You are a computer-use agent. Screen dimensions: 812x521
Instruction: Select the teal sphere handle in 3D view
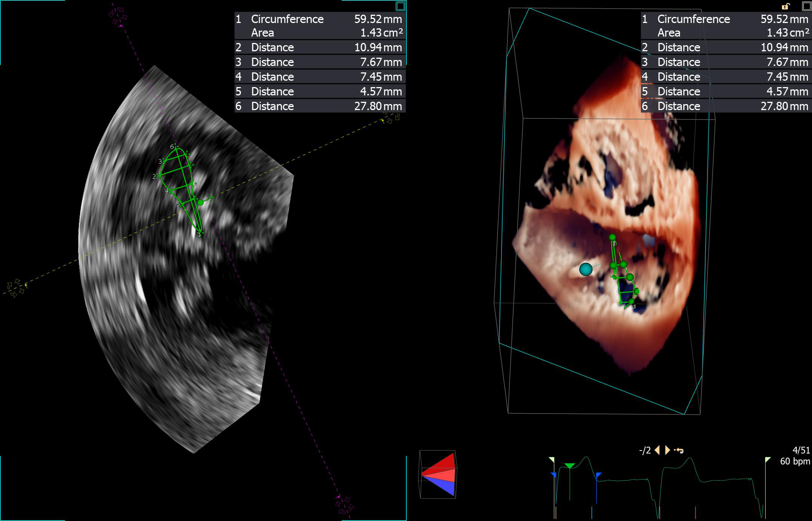click(586, 269)
